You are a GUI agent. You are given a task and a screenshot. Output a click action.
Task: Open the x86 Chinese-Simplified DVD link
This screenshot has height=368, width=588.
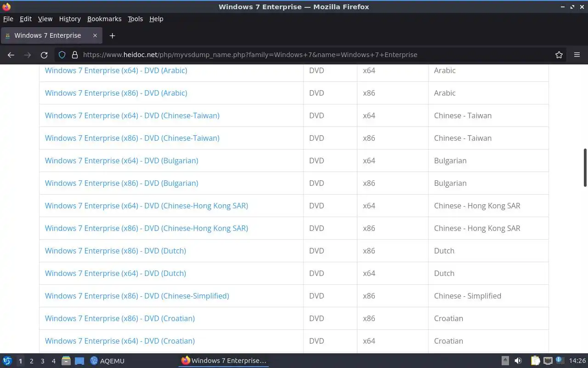(x=137, y=296)
